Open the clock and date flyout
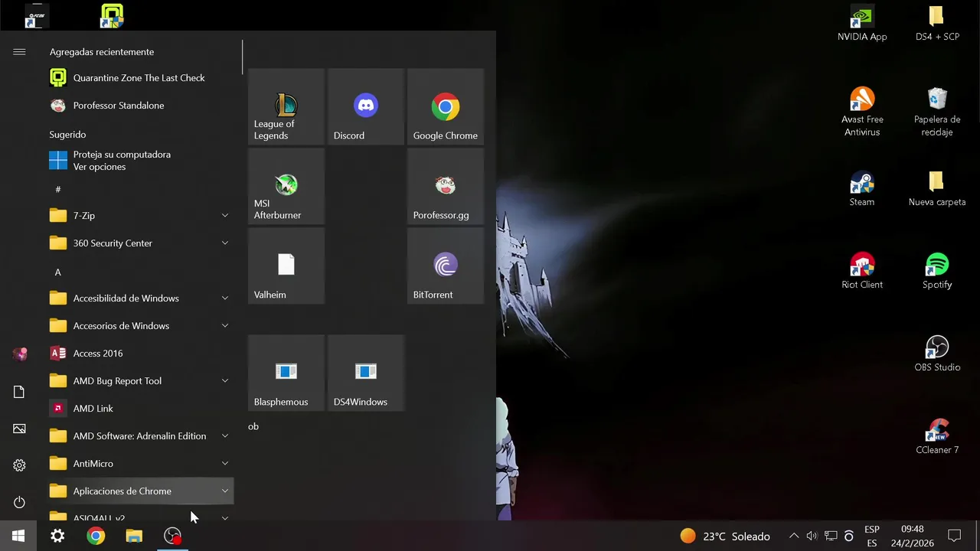The image size is (980, 551). pos(912,536)
